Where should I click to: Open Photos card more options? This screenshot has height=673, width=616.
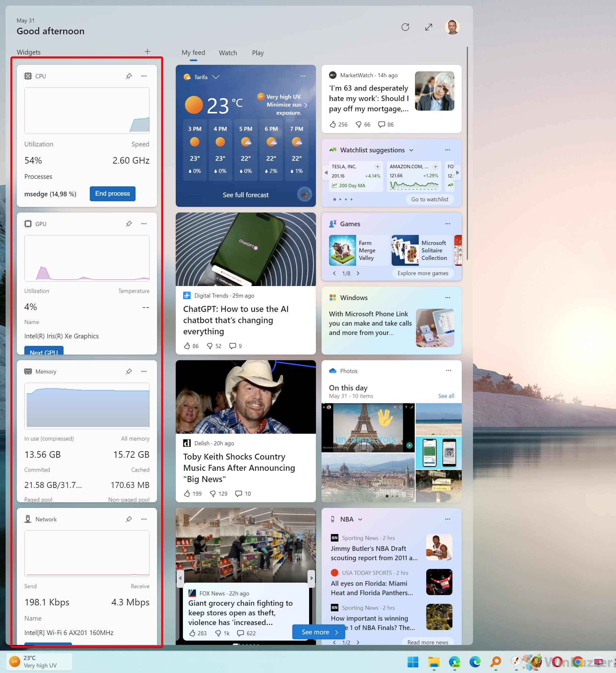pos(449,370)
